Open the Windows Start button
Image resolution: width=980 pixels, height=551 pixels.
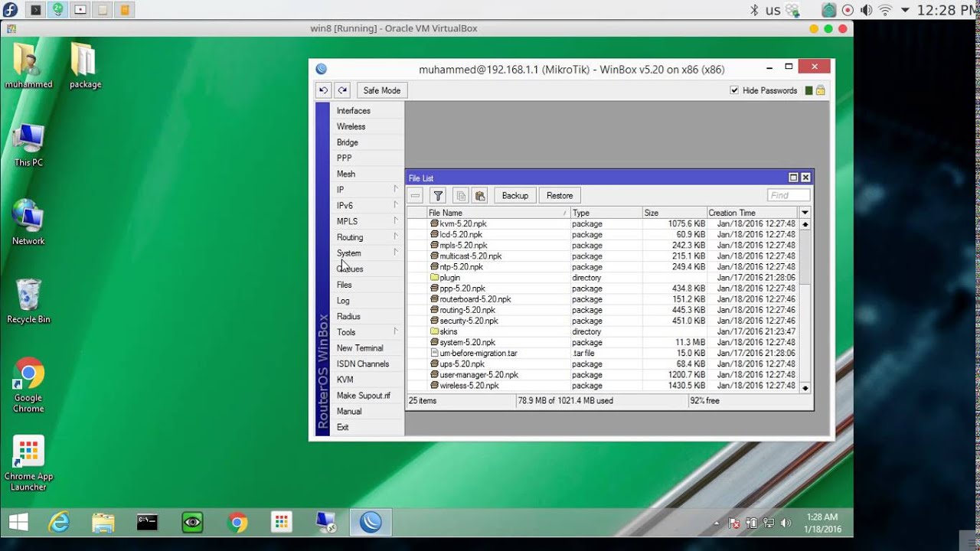coord(18,523)
